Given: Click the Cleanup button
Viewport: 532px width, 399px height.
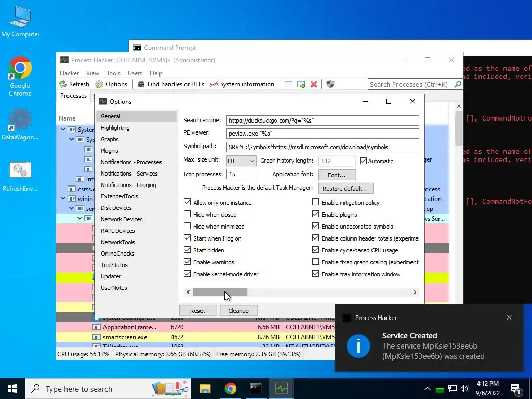Looking at the screenshot, I should (238, 311).
